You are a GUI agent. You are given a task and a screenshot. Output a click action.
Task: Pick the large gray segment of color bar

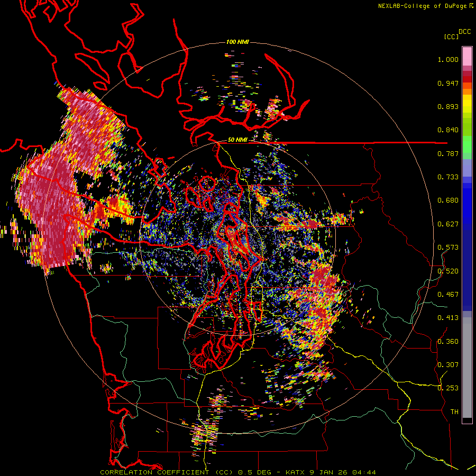(x=467, y=368)
